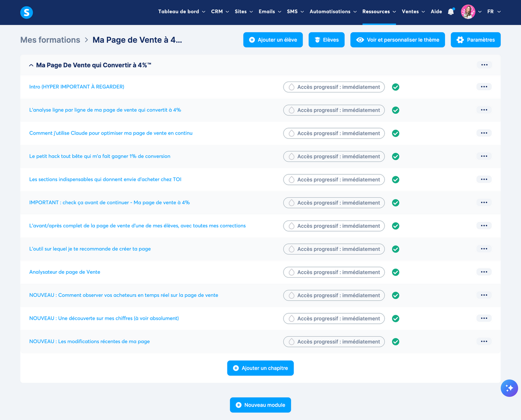Open the Ventes menu dropdown

pos(413,12)
